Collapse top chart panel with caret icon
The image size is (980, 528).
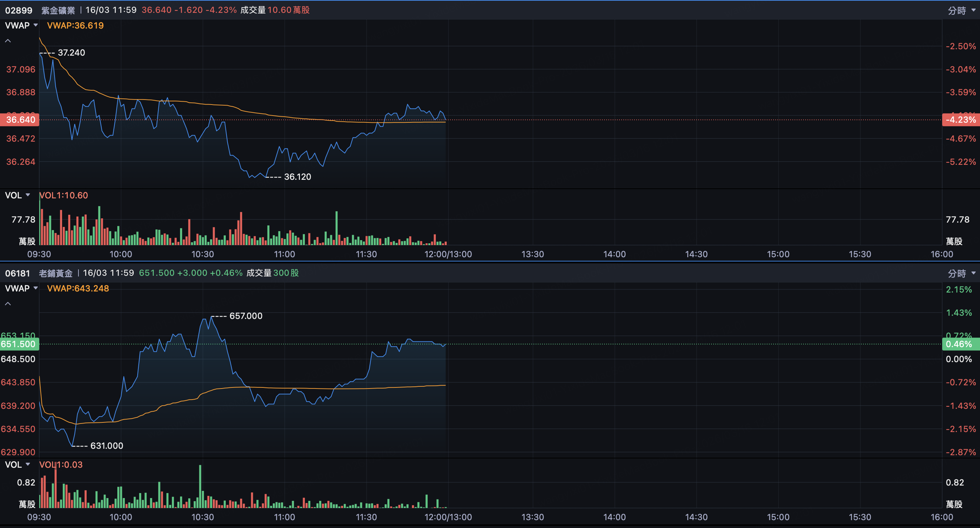(8, 41)
